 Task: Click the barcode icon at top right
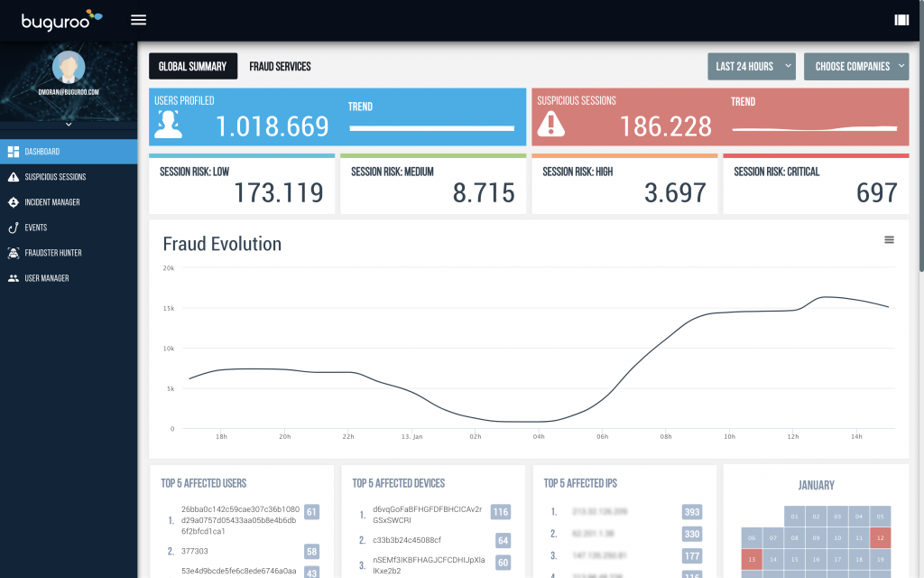pos(901,20)
